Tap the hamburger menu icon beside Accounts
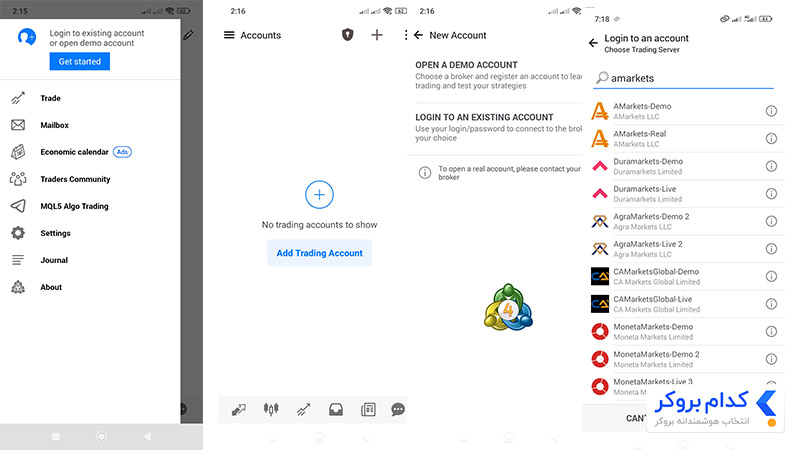This screenshot has height=450, width=800. [x=229, y=35]
